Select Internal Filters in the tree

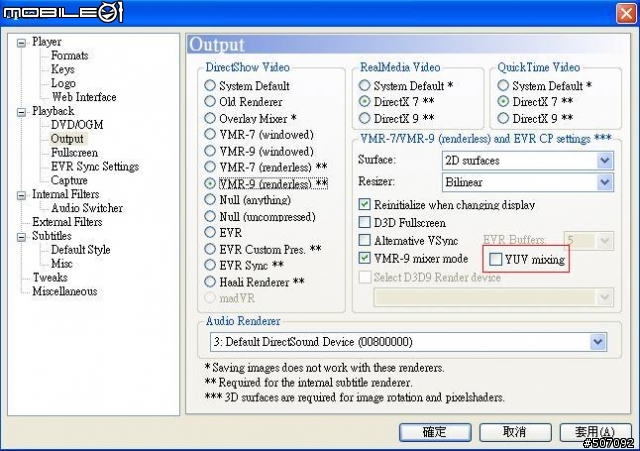tap(66, 194)
